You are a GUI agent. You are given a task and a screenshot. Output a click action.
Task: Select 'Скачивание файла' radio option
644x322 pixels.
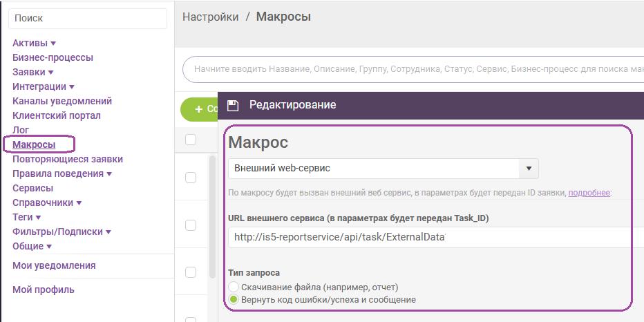point(234,287)
